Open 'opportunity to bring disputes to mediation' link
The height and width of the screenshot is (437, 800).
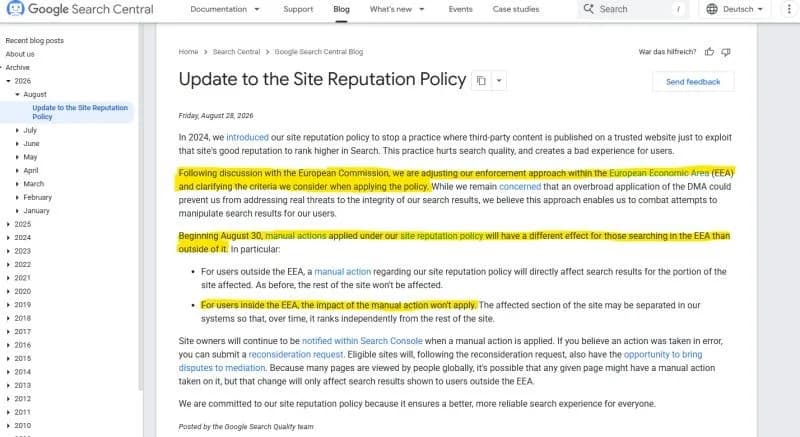coord(663,354)
